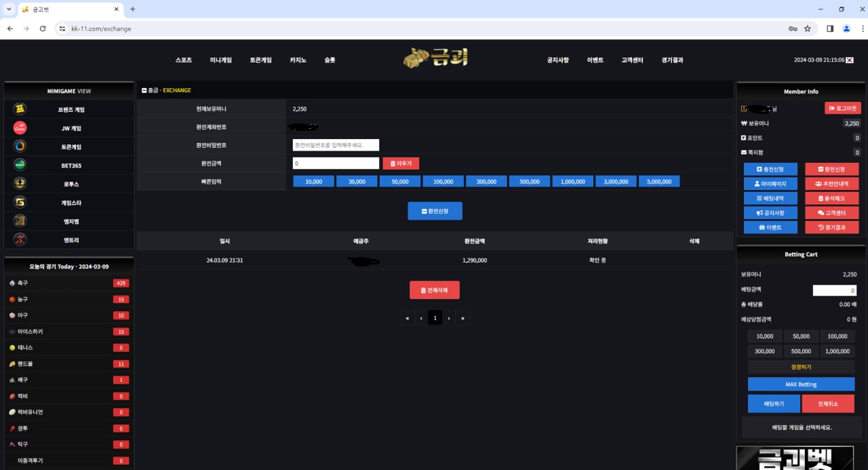
Task: Select the 축구 soccer ball icon
Action: (12, 283)
